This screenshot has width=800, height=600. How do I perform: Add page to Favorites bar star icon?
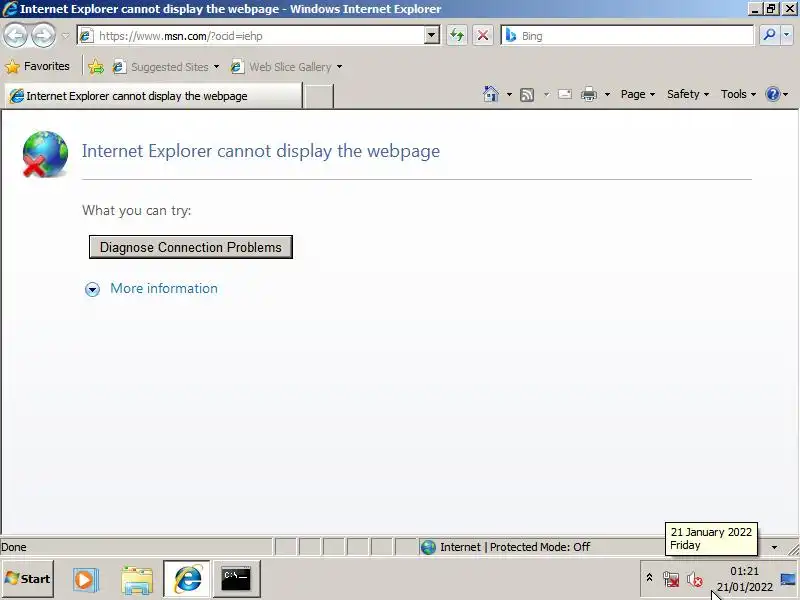coord(95,66)
